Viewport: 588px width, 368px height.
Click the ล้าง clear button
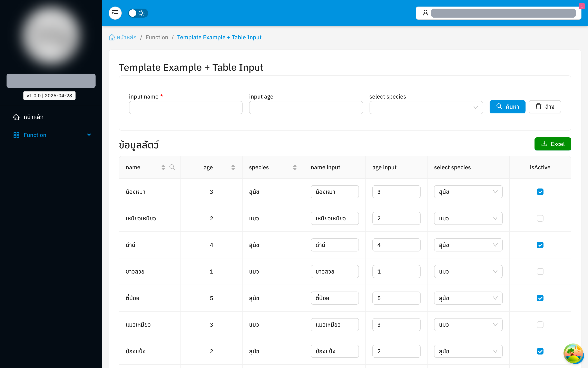tap(545, 107)
